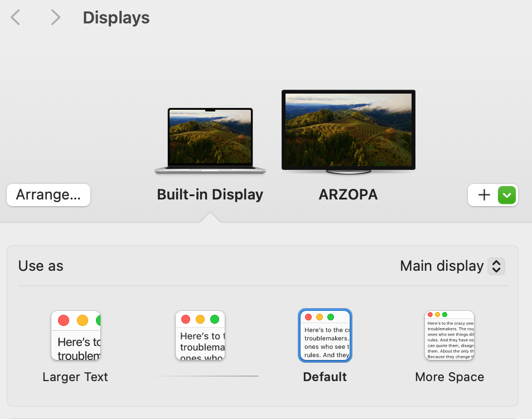Open the green chevron dropdown next to plus
Screen dimensions: 532x419
[507, 195]
